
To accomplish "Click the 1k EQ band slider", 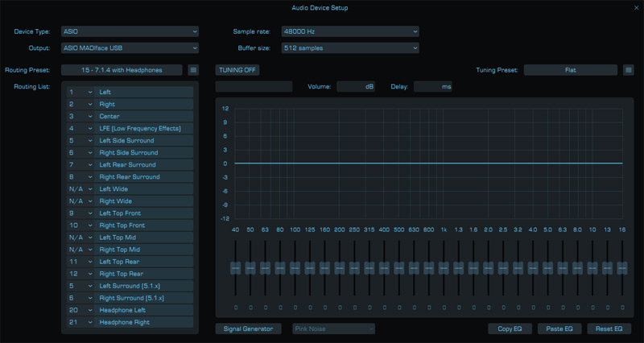I will click(x=444, y=267).
